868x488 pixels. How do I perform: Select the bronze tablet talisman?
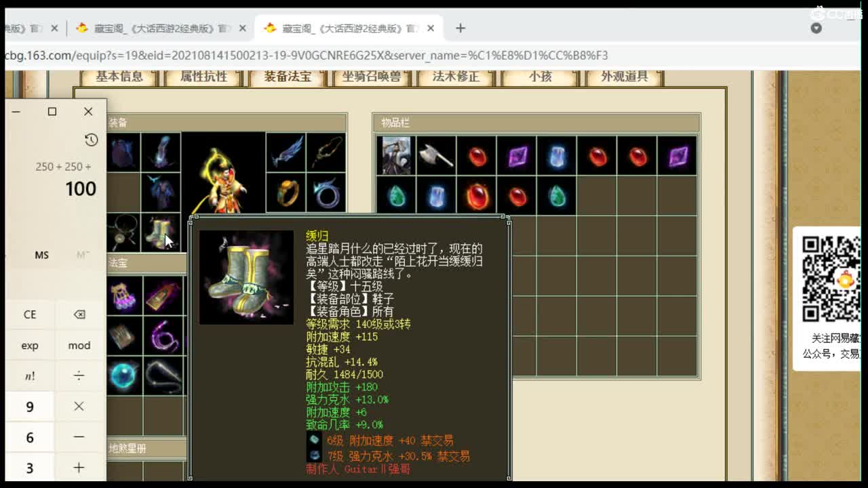click(x=163, y=295)
